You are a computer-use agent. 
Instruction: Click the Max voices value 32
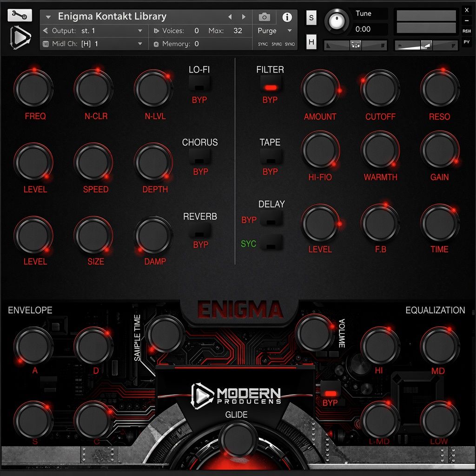click(x=238, y=31)
